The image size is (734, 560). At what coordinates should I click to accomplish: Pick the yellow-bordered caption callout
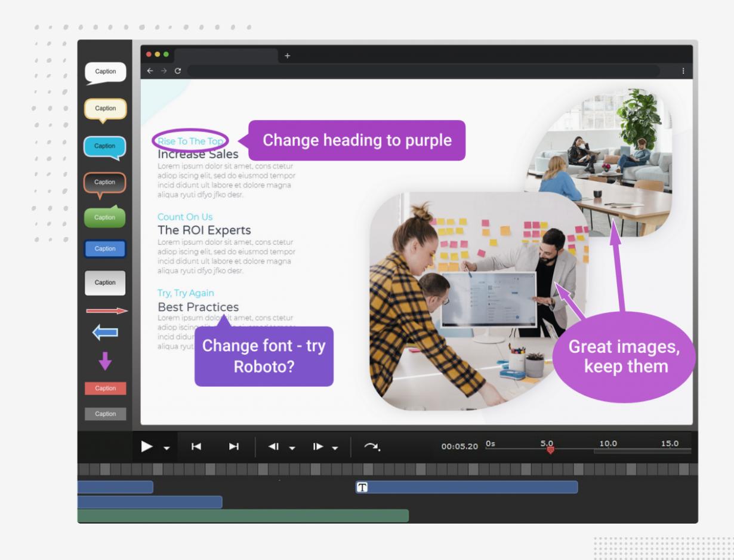105,109
